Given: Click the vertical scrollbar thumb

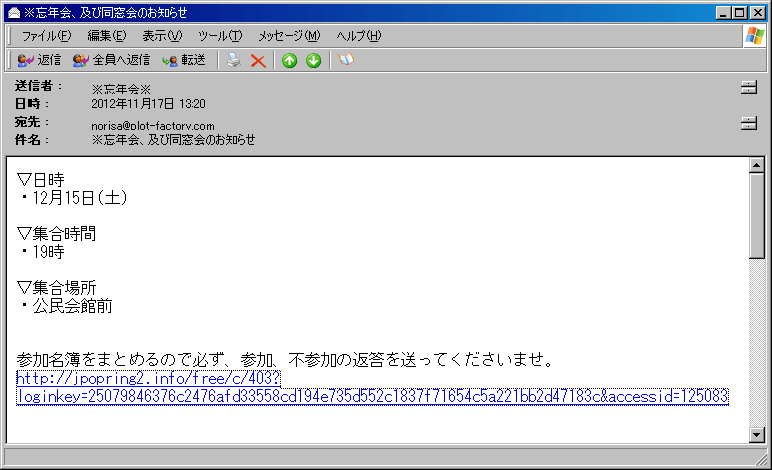Looking at the screenshot, I should point(756,216).
